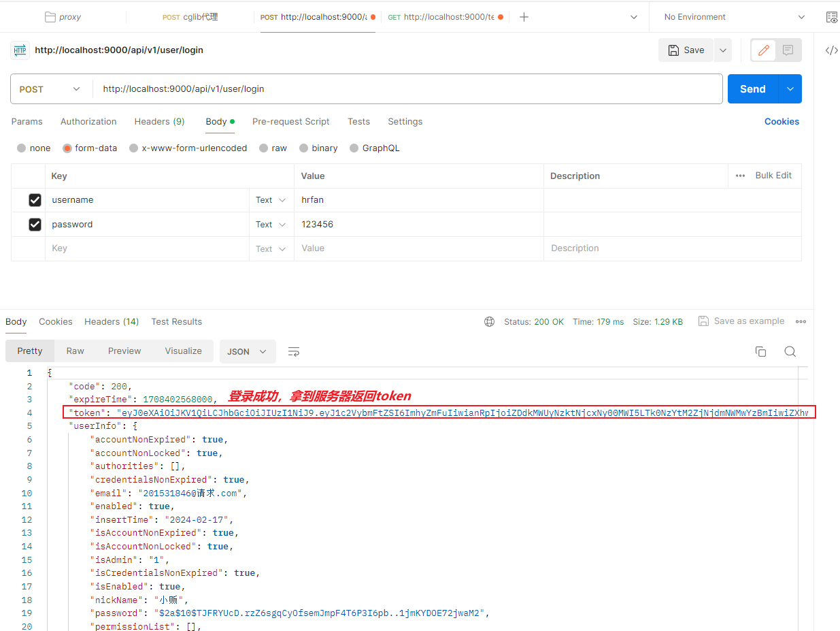Toggle line wrapping in the response viewer
Screen dimensions: 840x631
pyautogui.click(x=293, y=351)
